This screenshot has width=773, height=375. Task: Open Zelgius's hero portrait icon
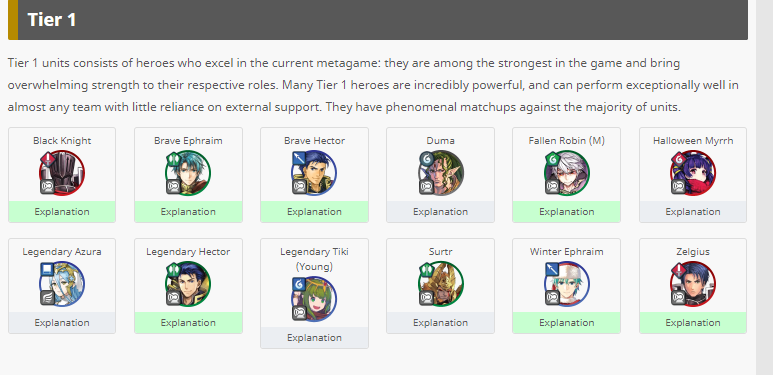coord(693,284)
